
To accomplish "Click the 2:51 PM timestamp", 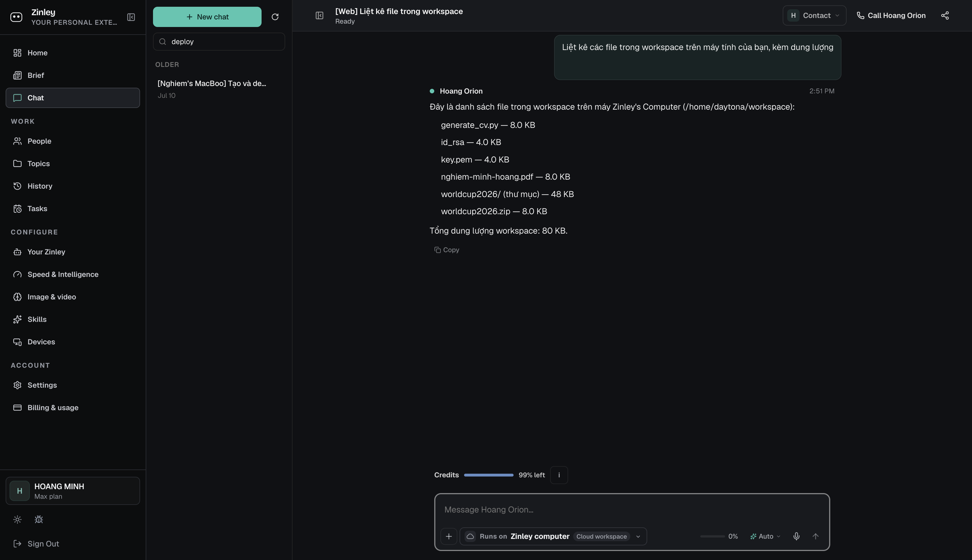I will click(x=822, y=91).
